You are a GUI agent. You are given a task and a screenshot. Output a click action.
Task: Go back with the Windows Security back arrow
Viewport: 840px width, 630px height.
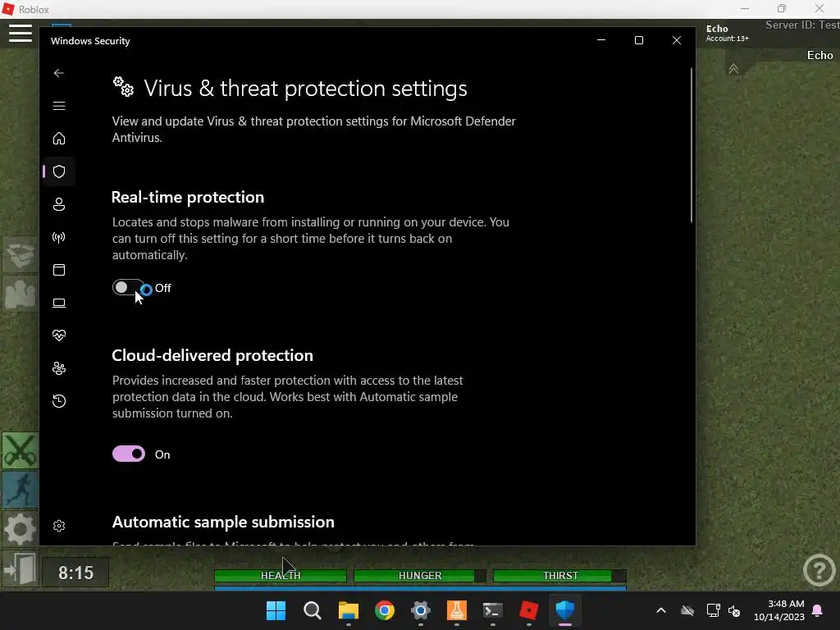(x=59, y=73)
